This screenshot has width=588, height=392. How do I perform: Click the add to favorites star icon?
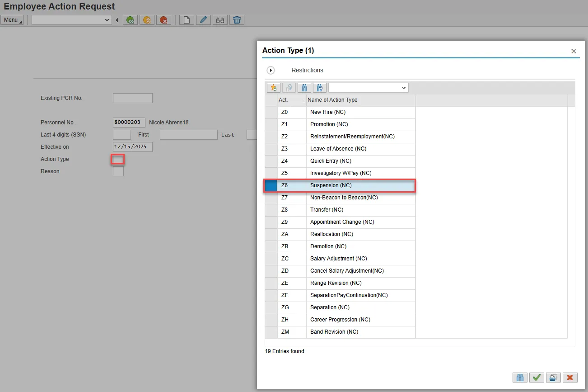tap(274, 88)
